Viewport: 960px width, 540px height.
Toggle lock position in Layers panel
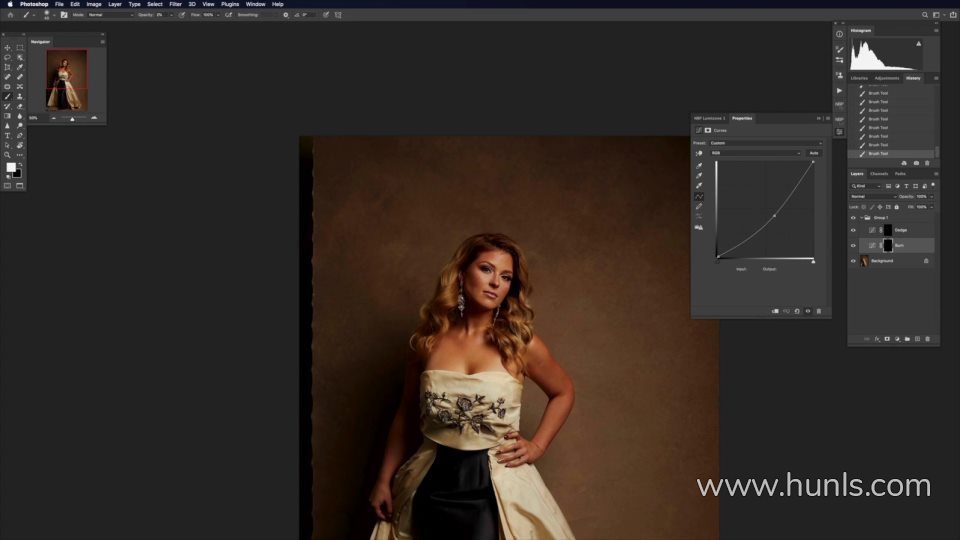pos(880,207)
